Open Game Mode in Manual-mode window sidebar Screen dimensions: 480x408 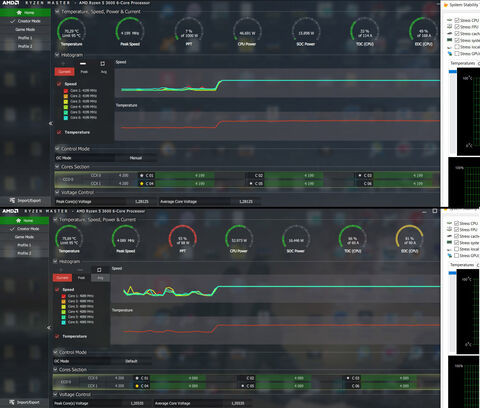click(x=25, y=29)
